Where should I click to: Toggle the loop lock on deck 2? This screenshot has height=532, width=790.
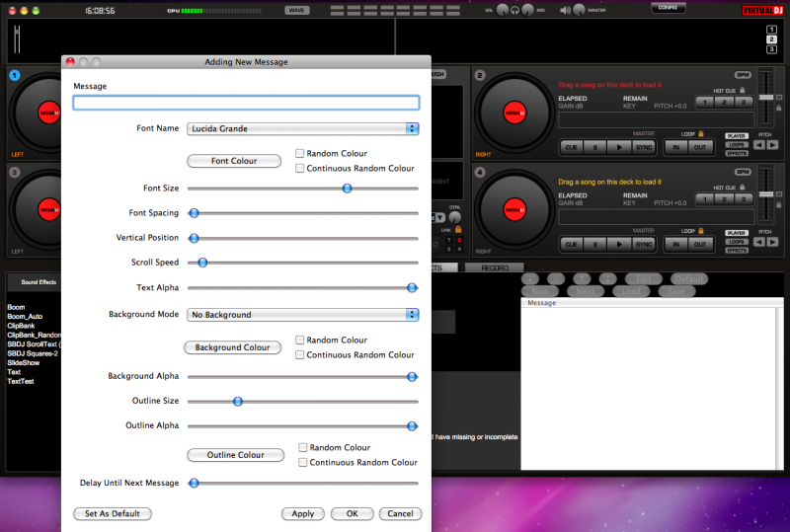(701, 133)
